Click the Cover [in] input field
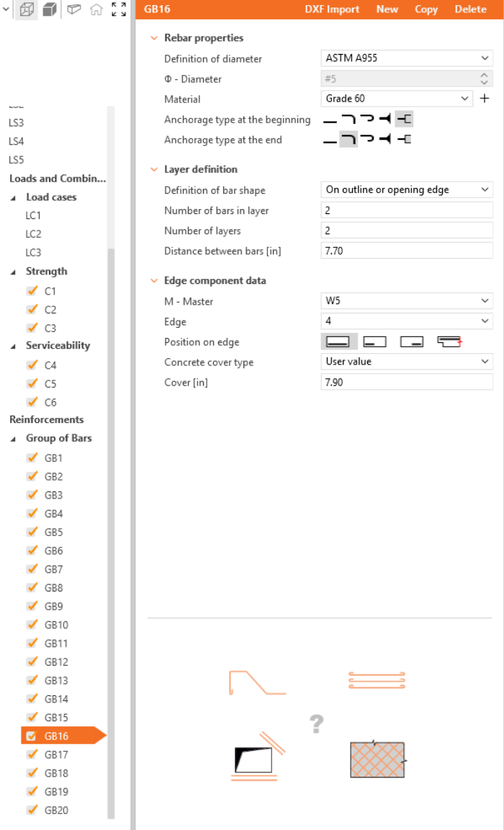504x830 pixels. (x=406, y=382)
